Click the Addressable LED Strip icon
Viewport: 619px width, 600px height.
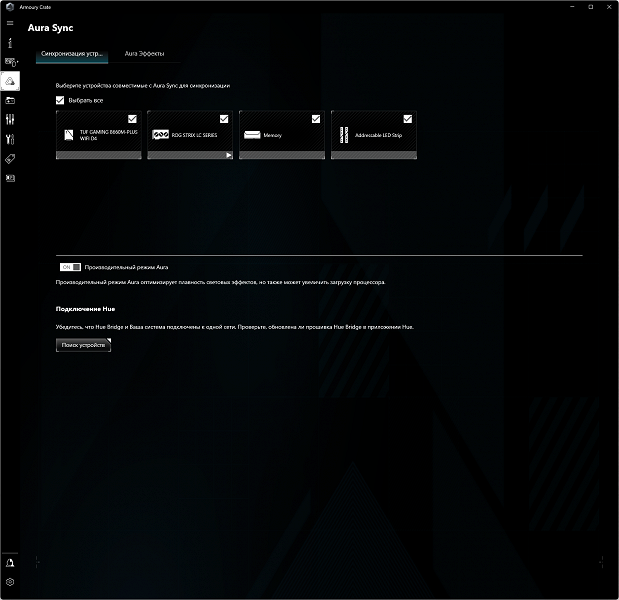pos(344,135)
